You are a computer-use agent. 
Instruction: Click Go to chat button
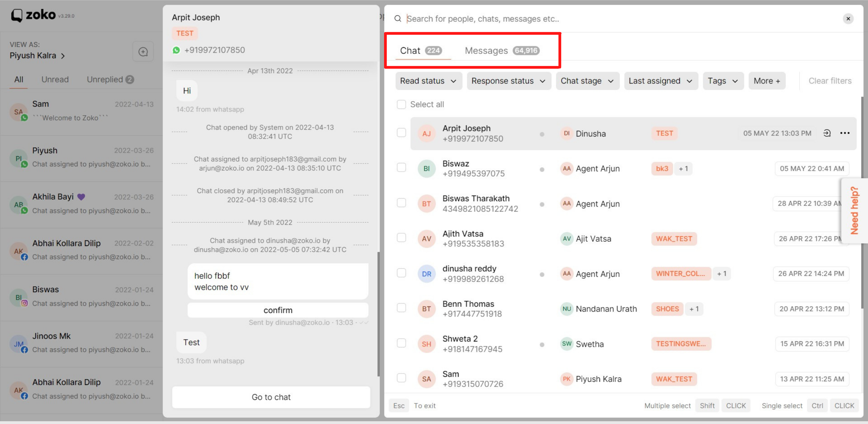click(x=271, y=397)
